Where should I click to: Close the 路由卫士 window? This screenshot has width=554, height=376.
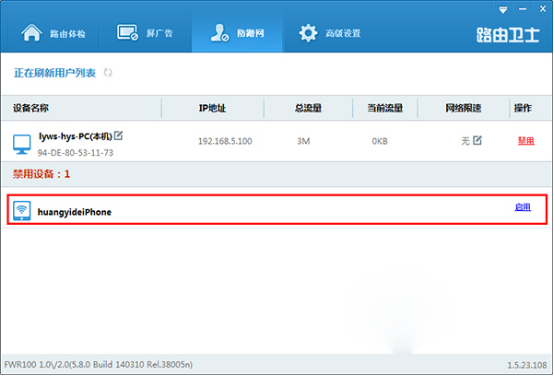coord(542,9)
